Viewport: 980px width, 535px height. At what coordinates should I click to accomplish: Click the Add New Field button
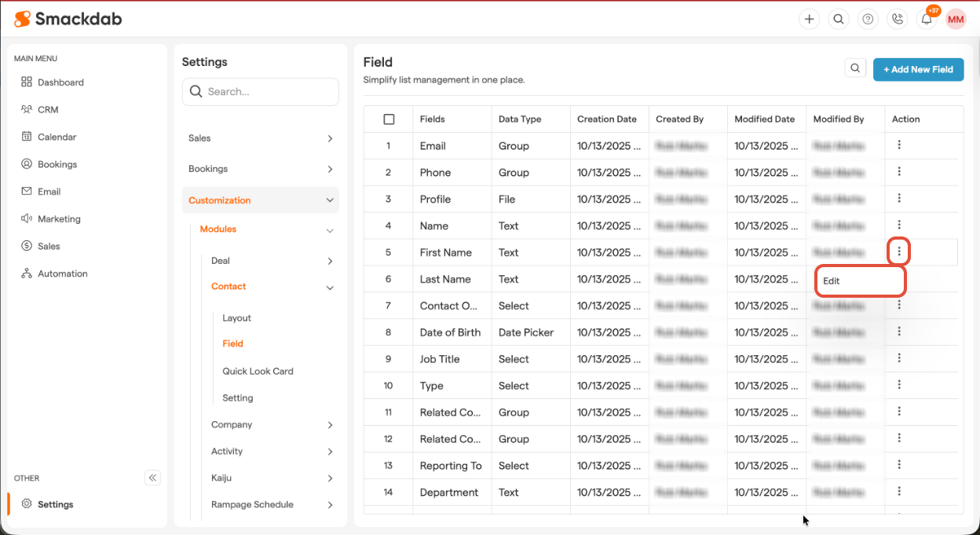click(x=917, y=69)
